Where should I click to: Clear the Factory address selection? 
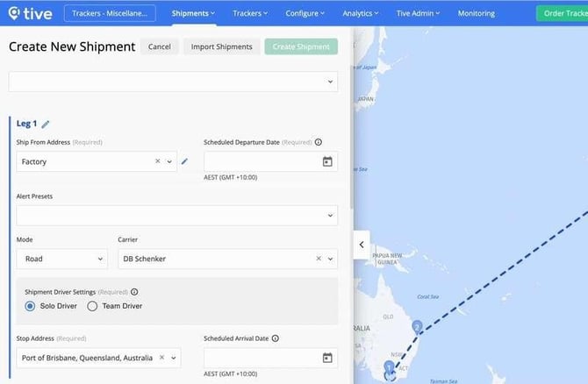[x=158, y=161]
